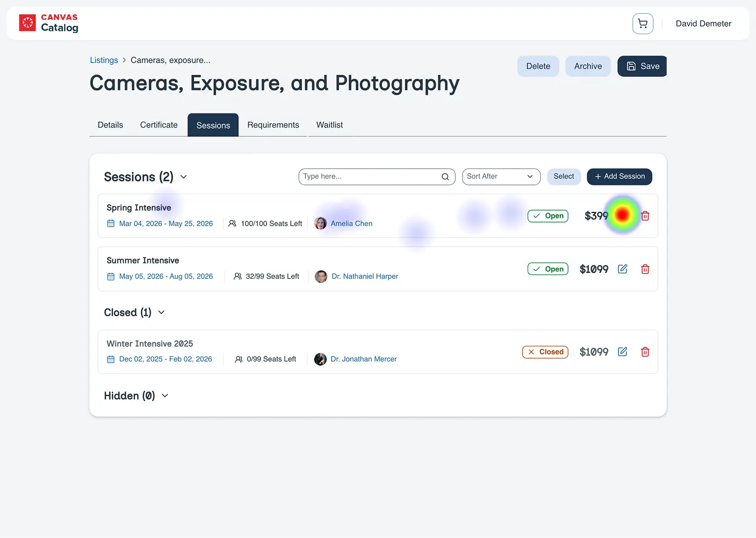Viewport: 756px width, 538px height.
Task: Go to the Details tab
Action: pos(110,125)
